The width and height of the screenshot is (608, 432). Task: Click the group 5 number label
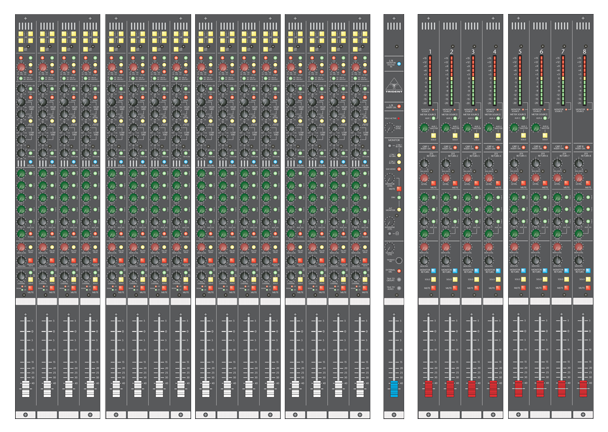[519, 50]
